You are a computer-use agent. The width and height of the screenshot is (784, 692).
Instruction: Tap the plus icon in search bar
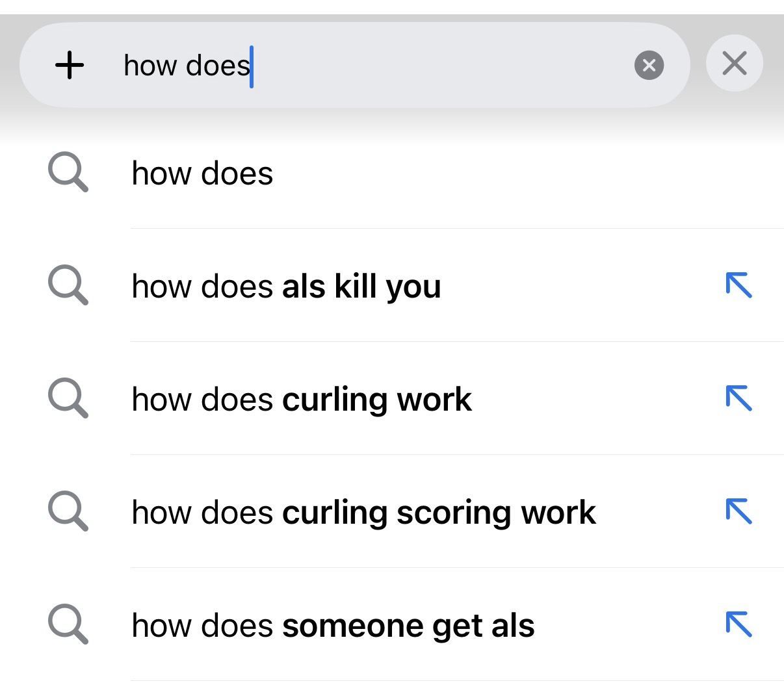point(70,66)
